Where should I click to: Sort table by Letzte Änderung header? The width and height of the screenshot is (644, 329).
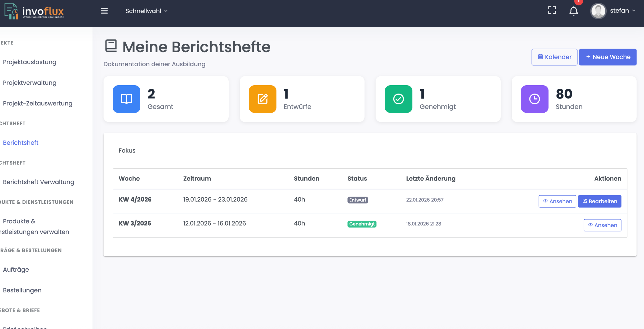[x=431, y=179]
